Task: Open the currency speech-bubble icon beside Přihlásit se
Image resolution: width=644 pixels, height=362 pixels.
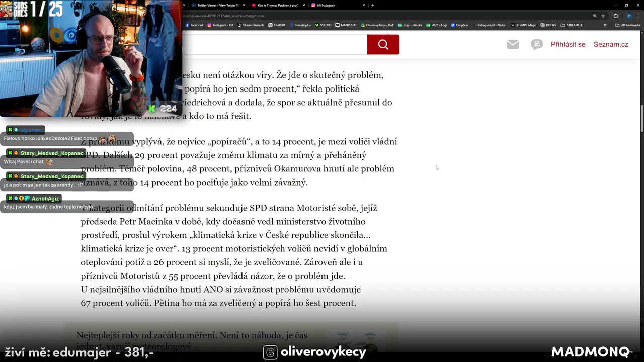Action: (x=537, y=44)
